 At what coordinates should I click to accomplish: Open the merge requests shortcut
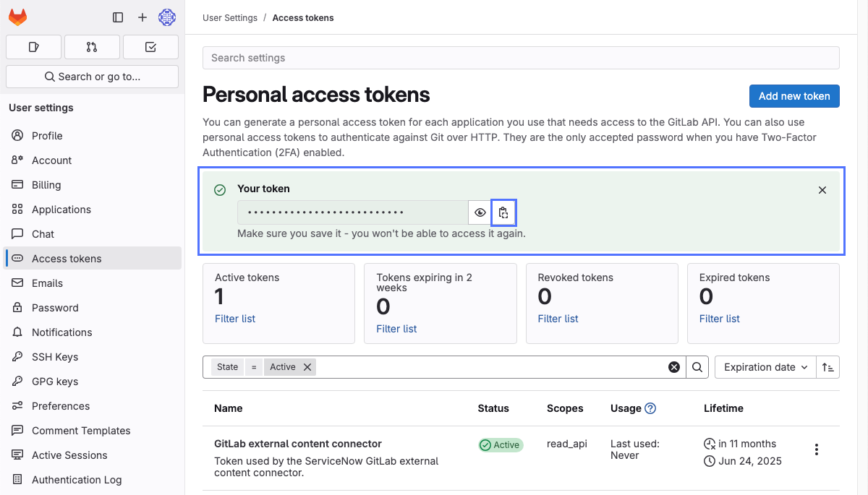(92, 47)
